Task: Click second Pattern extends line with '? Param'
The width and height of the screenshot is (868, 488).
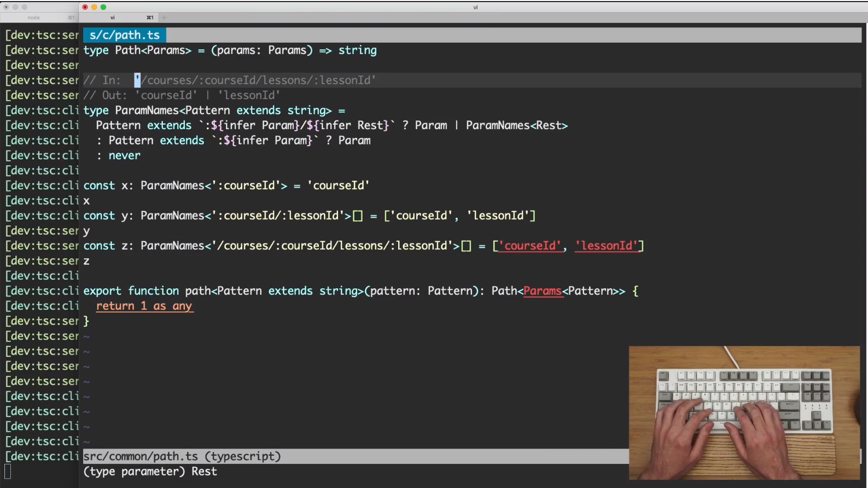Action: click(234, 141)
